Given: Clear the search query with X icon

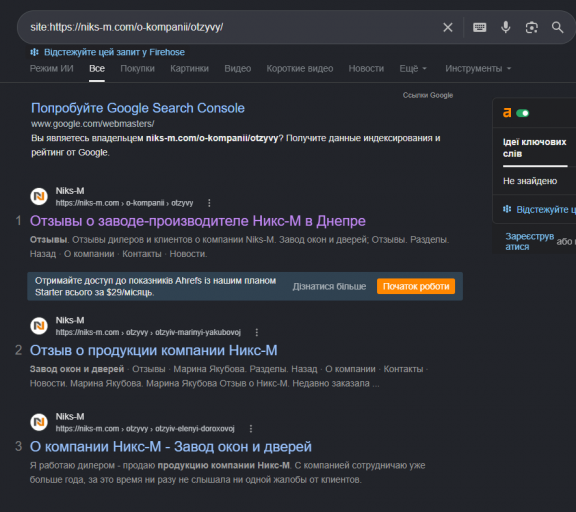Looking at the screenshot, I should [x=447, y=27].
